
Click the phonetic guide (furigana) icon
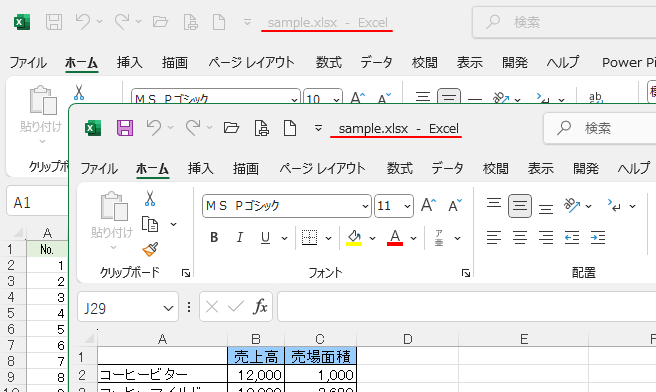439,238
